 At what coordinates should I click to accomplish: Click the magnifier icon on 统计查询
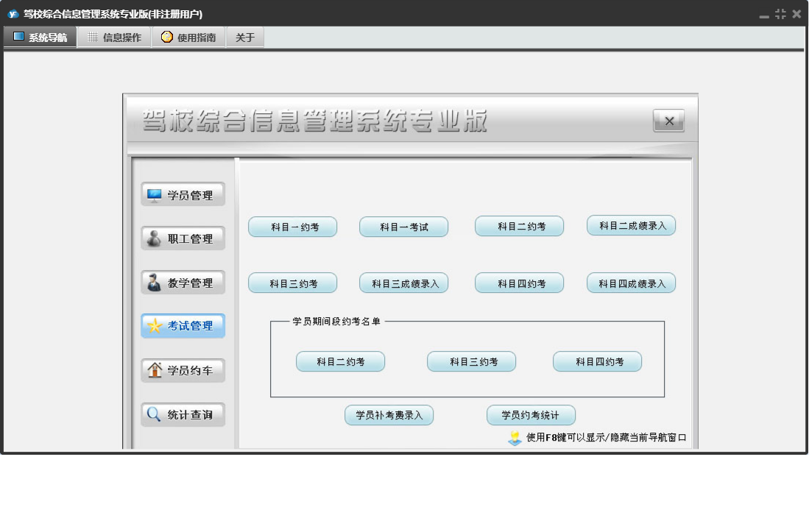click(155, 414)
